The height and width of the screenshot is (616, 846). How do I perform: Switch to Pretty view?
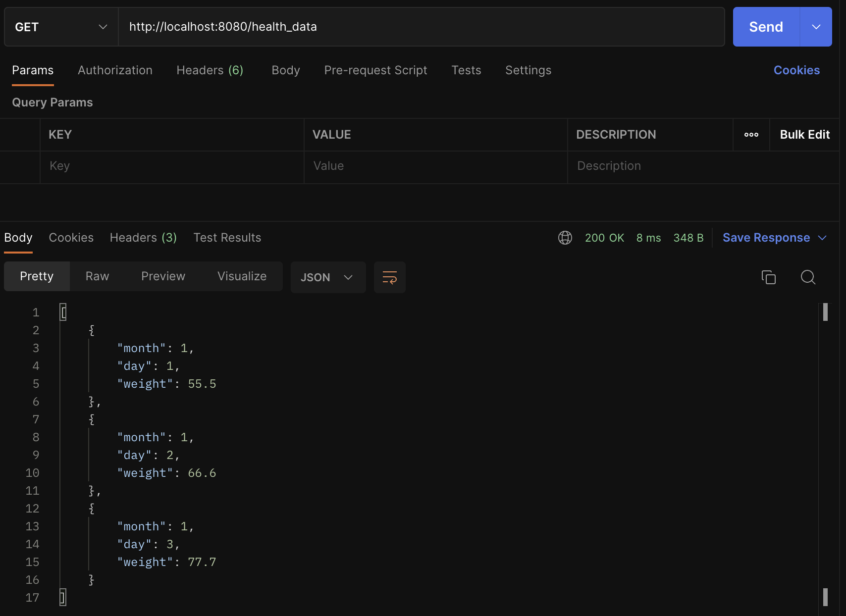pyautogui.click(x=37, y=276)
